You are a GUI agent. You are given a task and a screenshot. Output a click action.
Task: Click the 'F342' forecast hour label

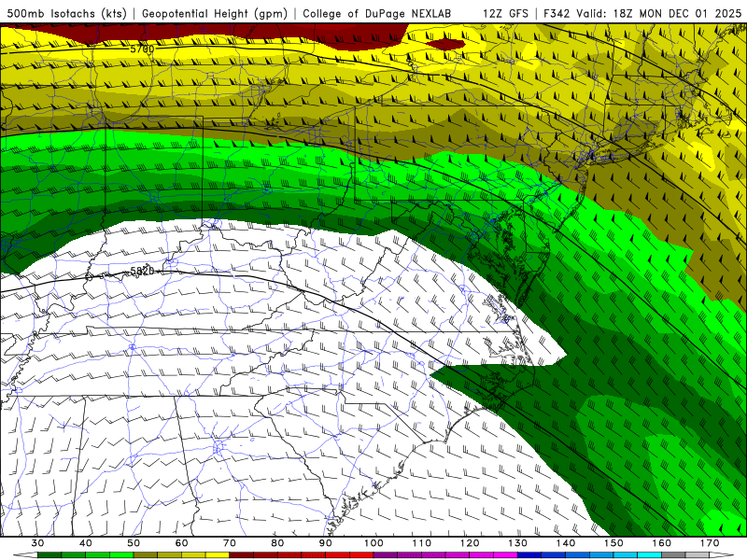point(557,13)
